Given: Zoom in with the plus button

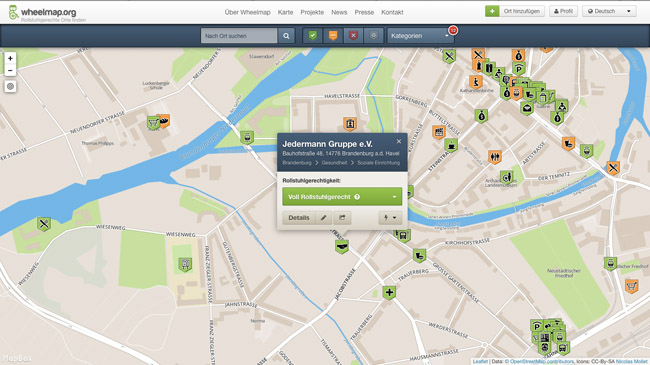Looking at the screenshot, I should point(10,58).
